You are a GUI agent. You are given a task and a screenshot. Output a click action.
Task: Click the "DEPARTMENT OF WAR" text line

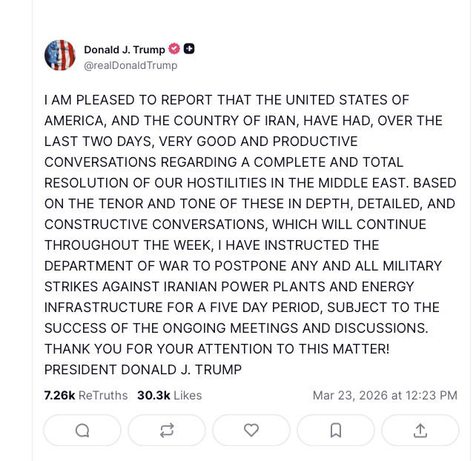coord(242,265)
